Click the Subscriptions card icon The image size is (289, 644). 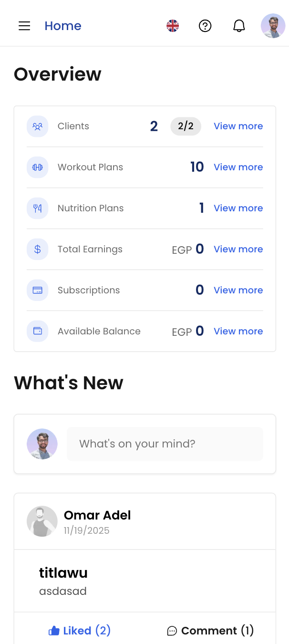pyautogui.click(x=37, y=291)
